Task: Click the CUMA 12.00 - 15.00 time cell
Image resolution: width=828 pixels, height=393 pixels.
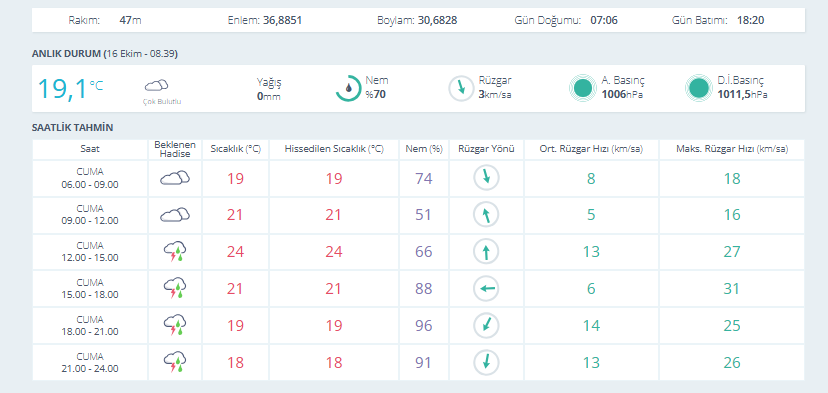Action: [90, 252]
